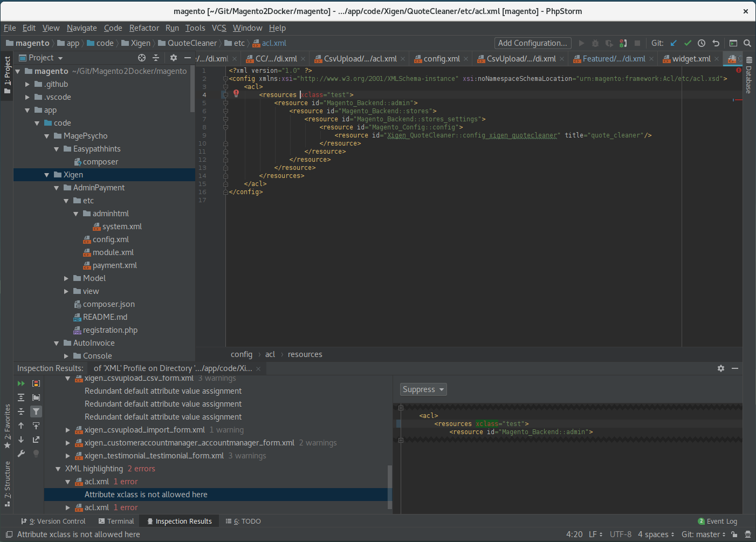Open the Navigate menu

point(82,28)
